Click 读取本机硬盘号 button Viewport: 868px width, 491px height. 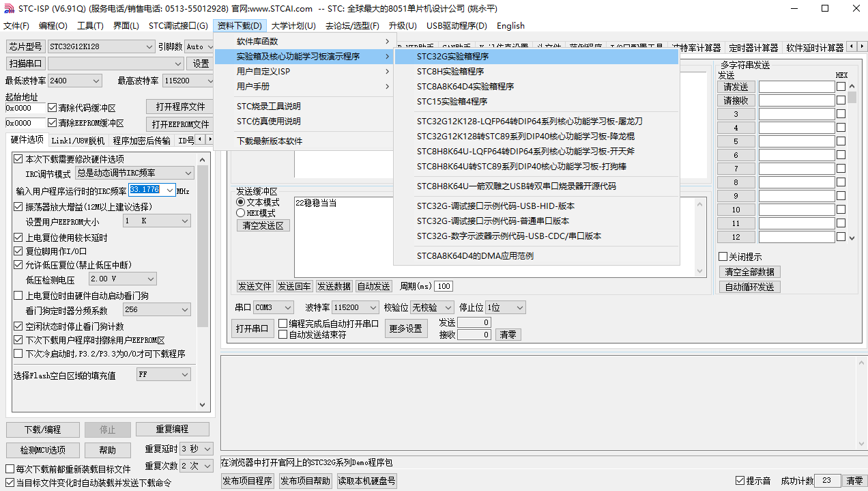(x=366, y=481)
